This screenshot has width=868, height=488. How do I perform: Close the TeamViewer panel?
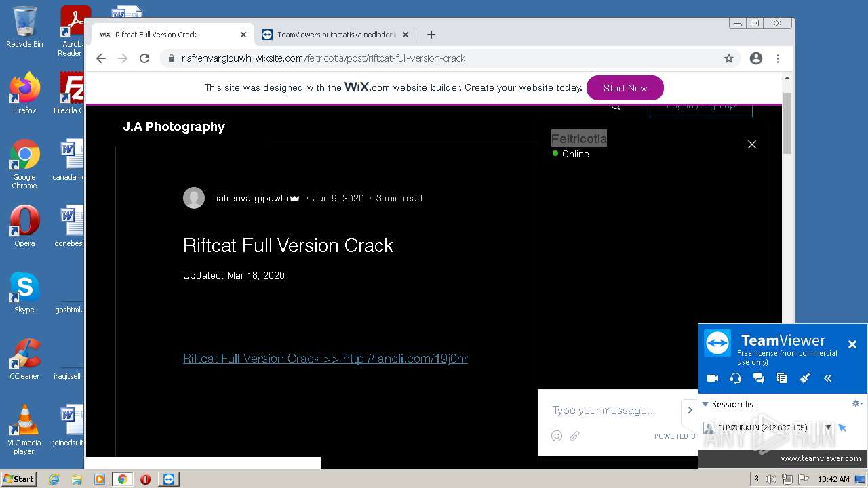[x=852, y=344]
